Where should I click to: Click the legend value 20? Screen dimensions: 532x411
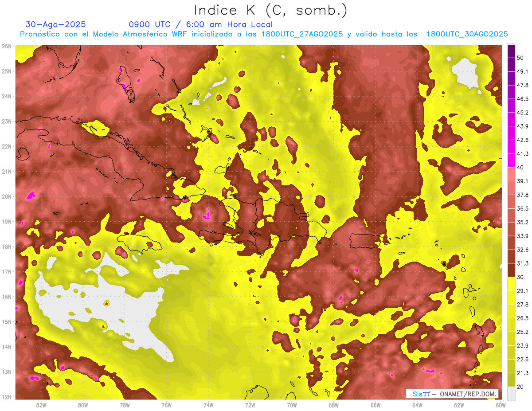[520, 386]
